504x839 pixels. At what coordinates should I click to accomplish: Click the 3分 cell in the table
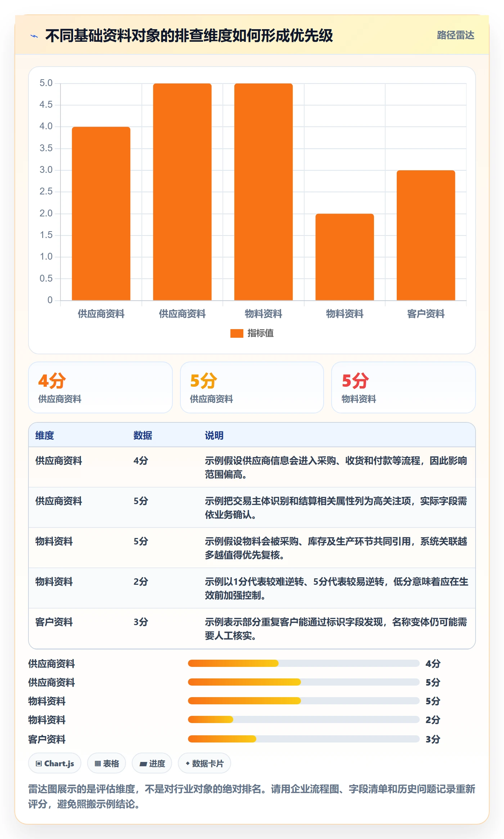coord(141,622)
